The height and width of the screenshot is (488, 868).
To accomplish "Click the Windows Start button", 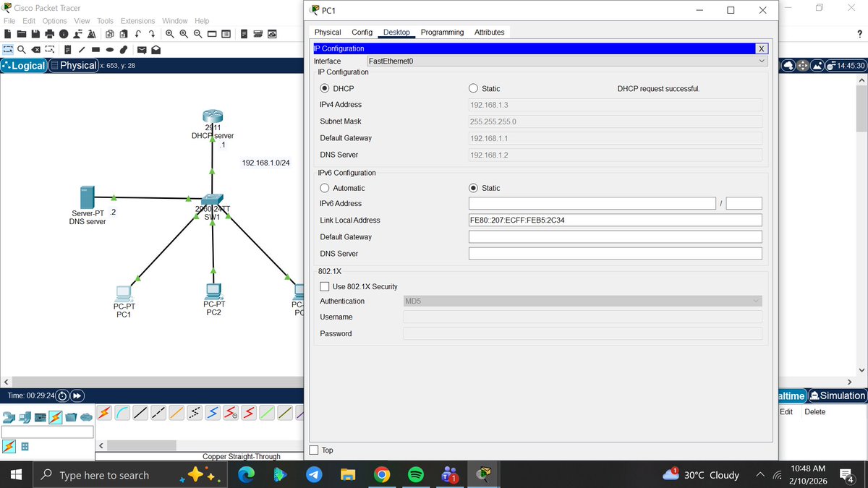I will point(16,475).
